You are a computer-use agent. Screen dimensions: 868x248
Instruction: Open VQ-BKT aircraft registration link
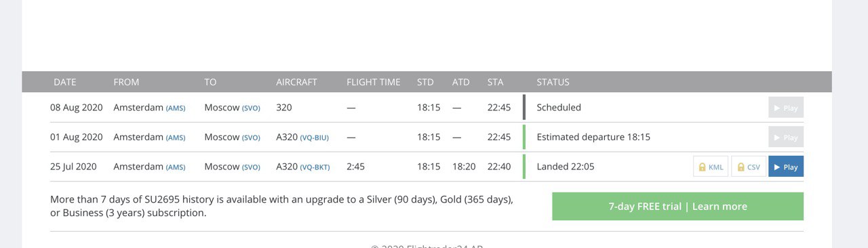(315, 167)
